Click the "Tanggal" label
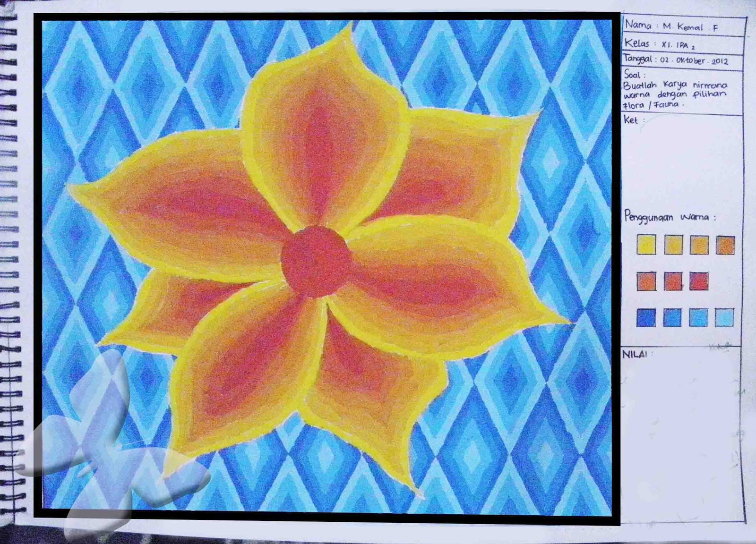This screenshot has height=544, width=756. coord(638,59)
